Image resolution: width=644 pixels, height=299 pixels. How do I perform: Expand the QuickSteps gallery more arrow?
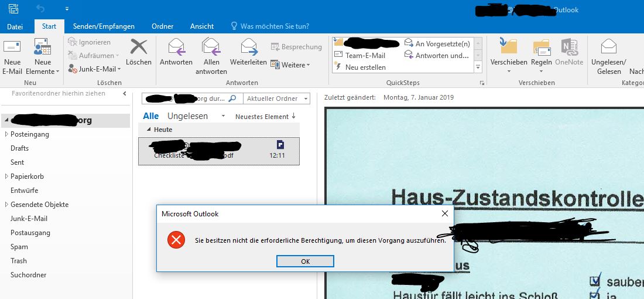tap(478, 67)
